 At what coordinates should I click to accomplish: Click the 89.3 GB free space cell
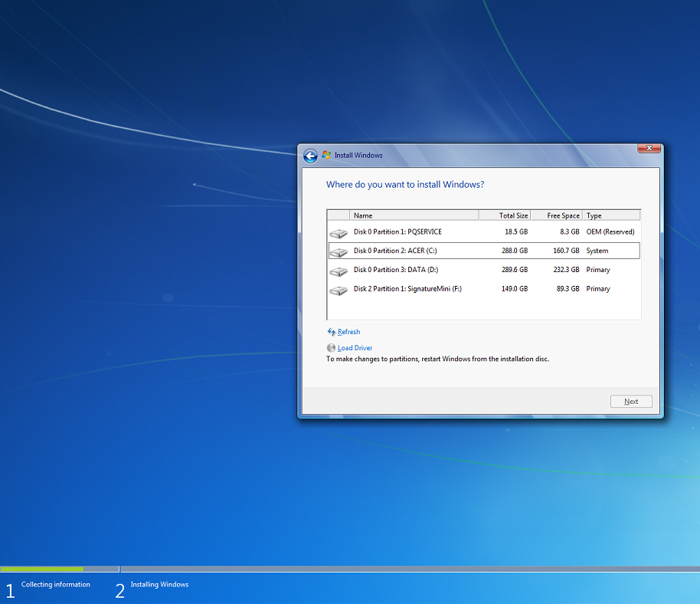point(568,289)
